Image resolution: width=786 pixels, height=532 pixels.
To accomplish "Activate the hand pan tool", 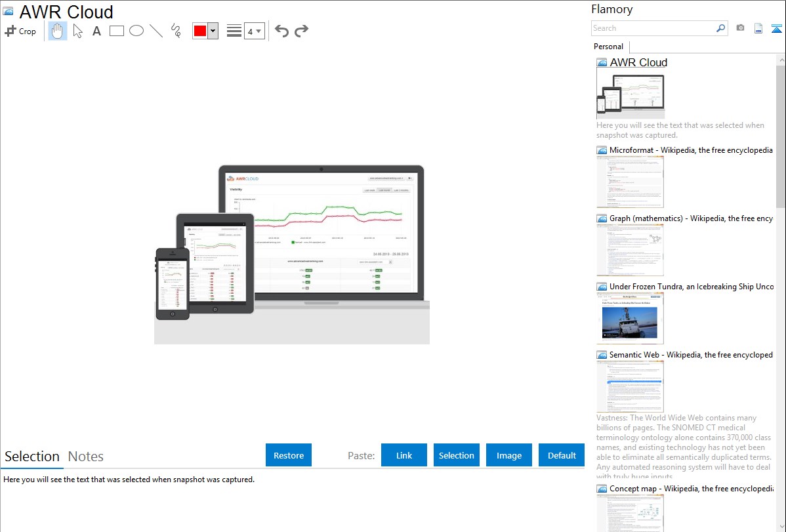I will tap(58, 31).
